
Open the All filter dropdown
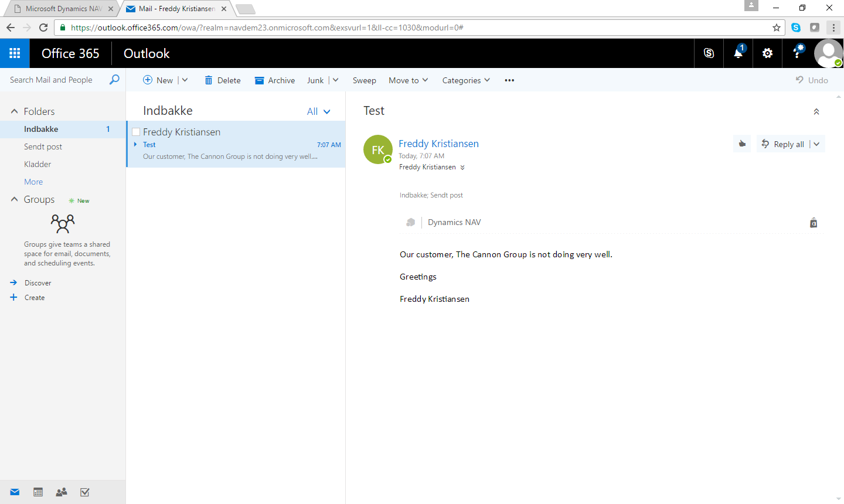(319, 111)
